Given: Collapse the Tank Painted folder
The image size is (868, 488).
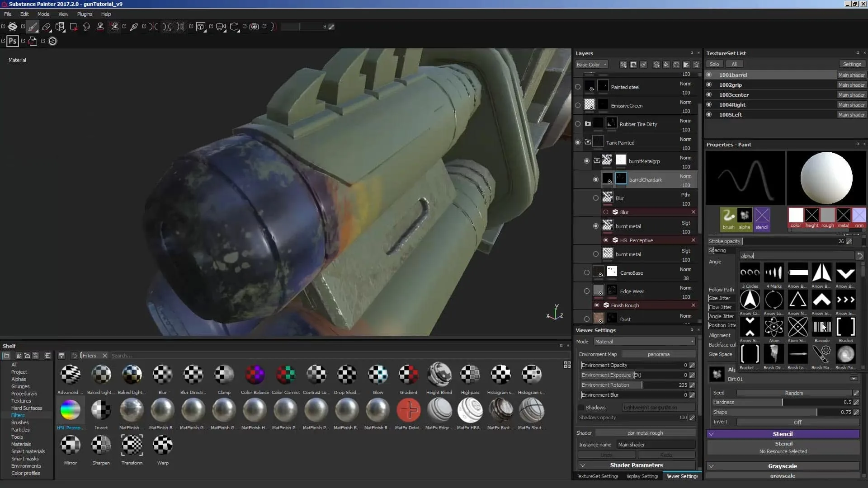Looking at the screenshot, I should pyautogui.click(x=588, y=142).
